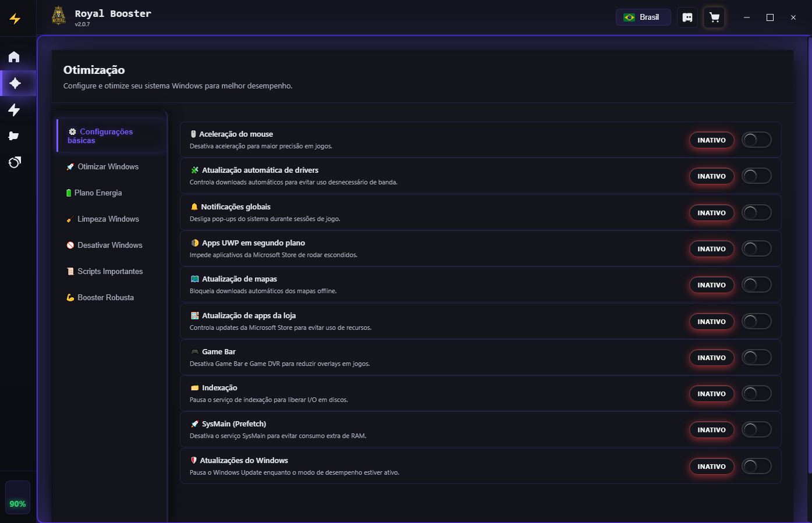Open the Brasil language selector
Image resolution: width=812 pixels, height=523 pixels.
(x=643, y=17)
